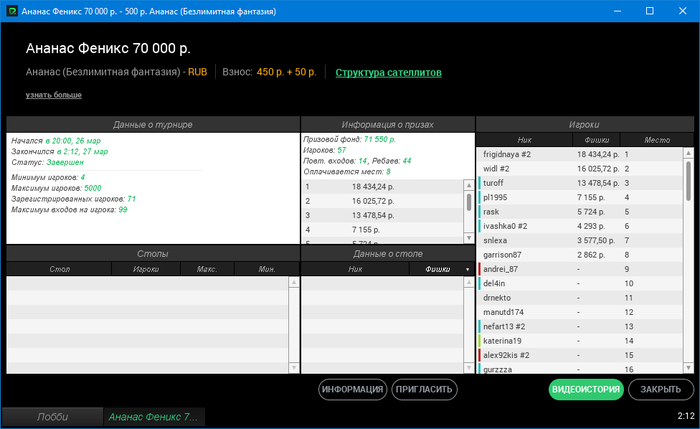Select player frigidnaya #2
The image size is (700, 429).
click(x=579, y=154)
